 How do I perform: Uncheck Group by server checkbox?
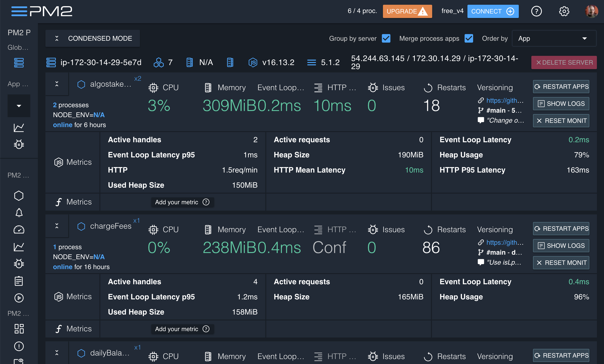pos(386,39)
